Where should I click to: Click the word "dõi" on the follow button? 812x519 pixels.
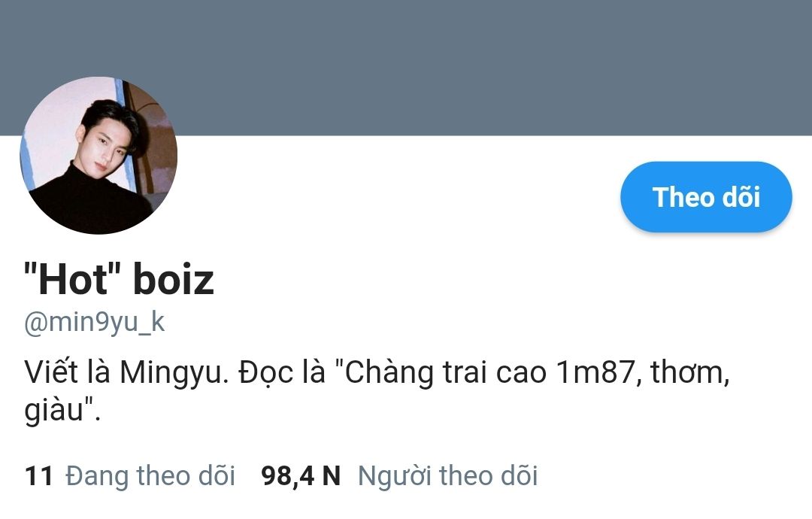coord(741,197)
